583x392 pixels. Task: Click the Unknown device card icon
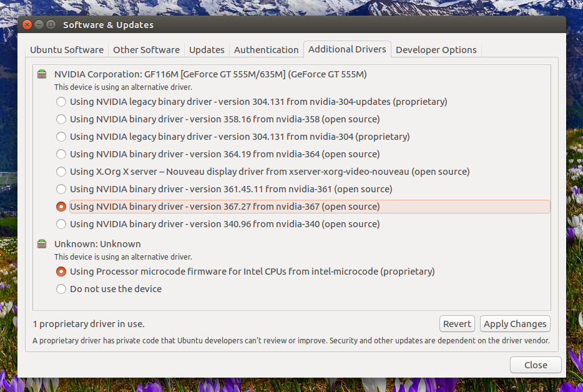pos(42,244)
